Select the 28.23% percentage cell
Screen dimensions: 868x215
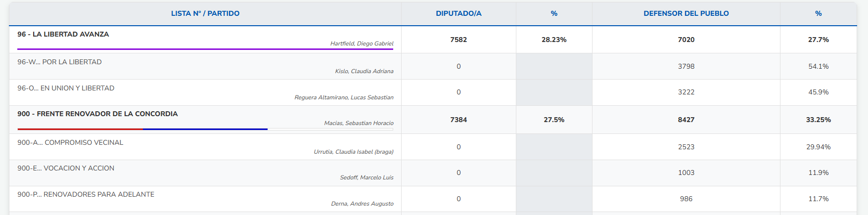coord(554,40)
